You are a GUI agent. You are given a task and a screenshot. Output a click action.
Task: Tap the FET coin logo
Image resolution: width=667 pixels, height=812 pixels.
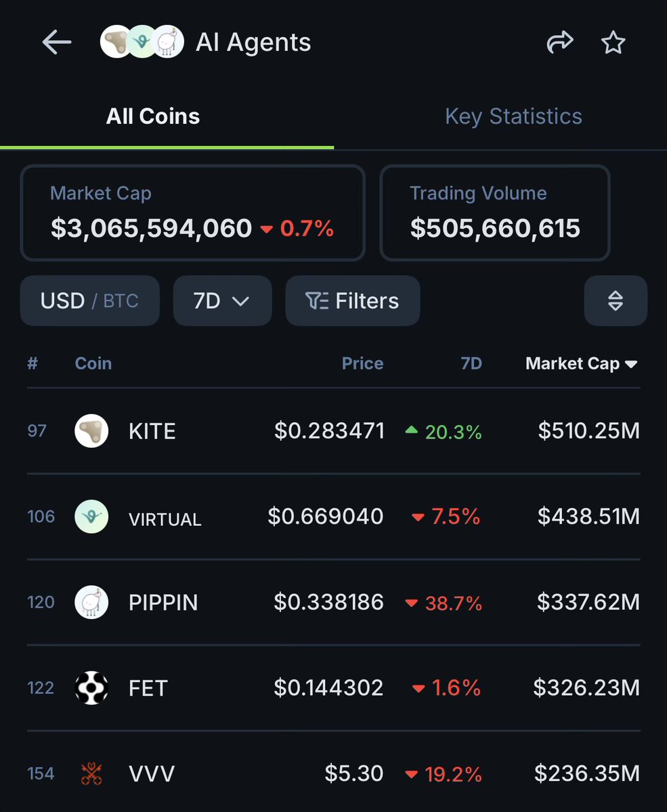pyautogui.click(x=91, y=688)
